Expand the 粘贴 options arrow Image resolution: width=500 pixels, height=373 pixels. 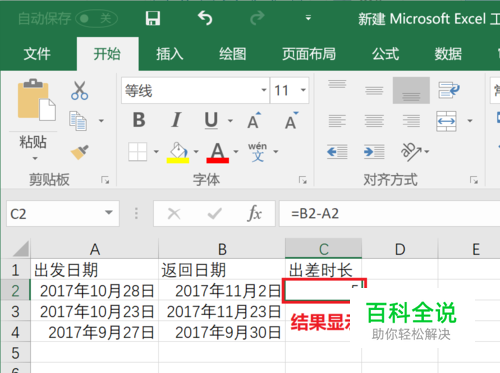click(35, 158)
